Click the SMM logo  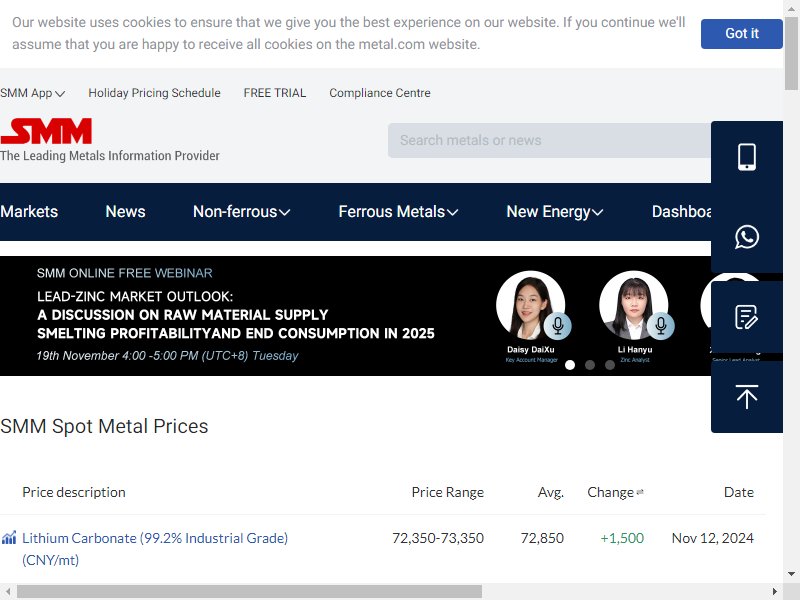pyautogui.click(x=46, y=131)
